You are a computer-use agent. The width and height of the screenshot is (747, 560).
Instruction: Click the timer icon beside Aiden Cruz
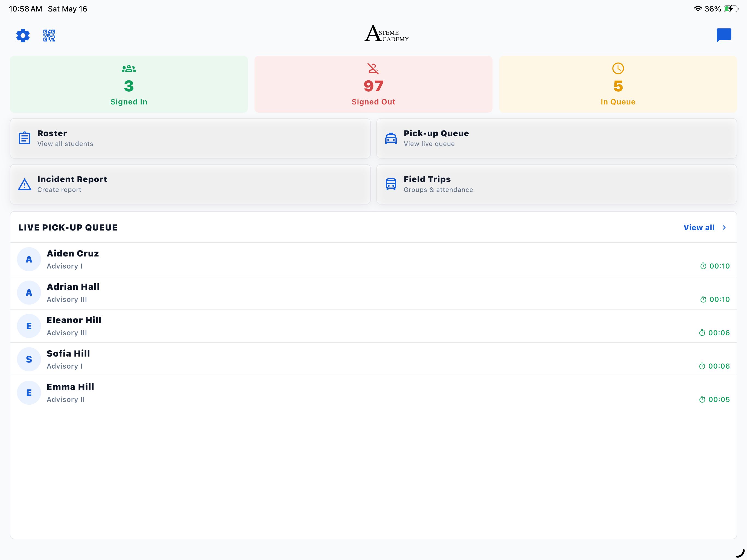coord(703,266)
